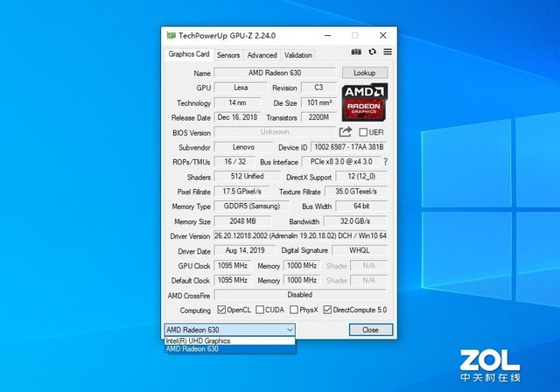This screenshot has height=392, width=560.
Task: Select highlighted AMD Radeon 630 list entry
Action: point(230,349)
